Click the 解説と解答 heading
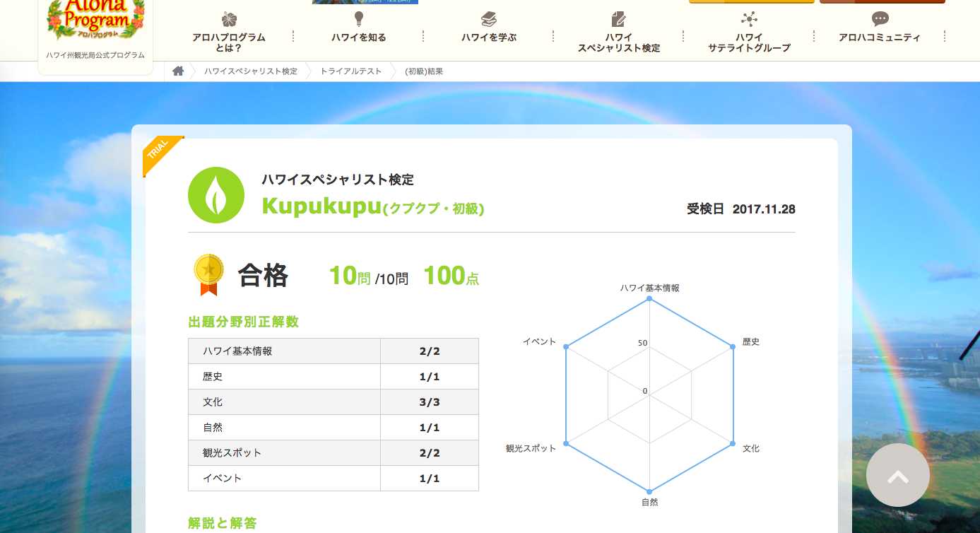Image resolution: width=980 pixels, height=533 pixels. click(223, 524)
